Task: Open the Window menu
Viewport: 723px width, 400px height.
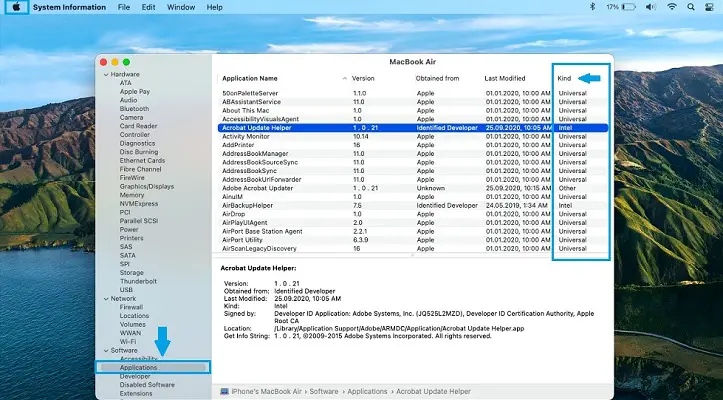Action: tap(181, 7)
